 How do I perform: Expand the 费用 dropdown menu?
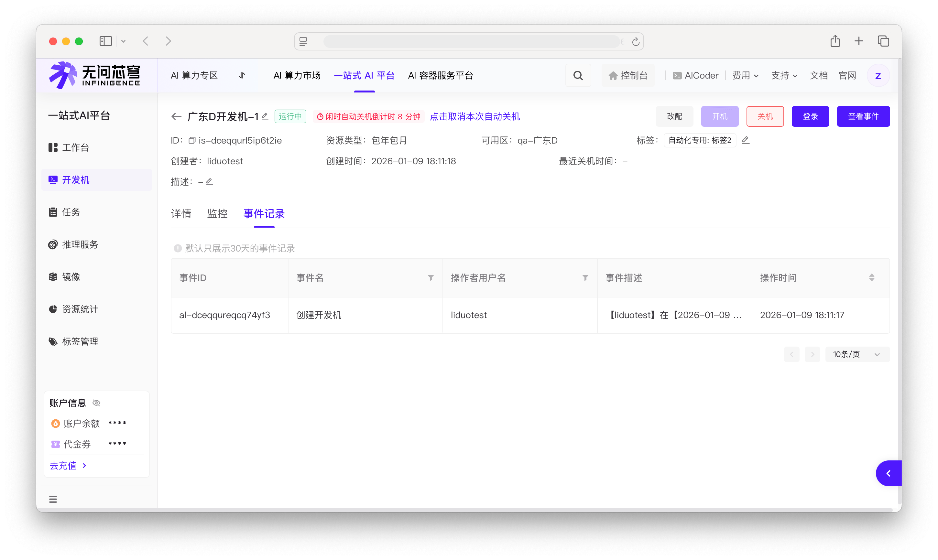(x=745, y=76)
